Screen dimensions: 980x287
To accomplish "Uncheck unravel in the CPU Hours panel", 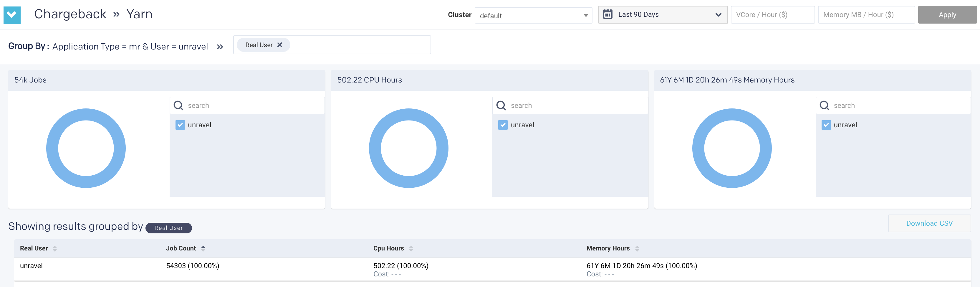I will coord(503,125).
